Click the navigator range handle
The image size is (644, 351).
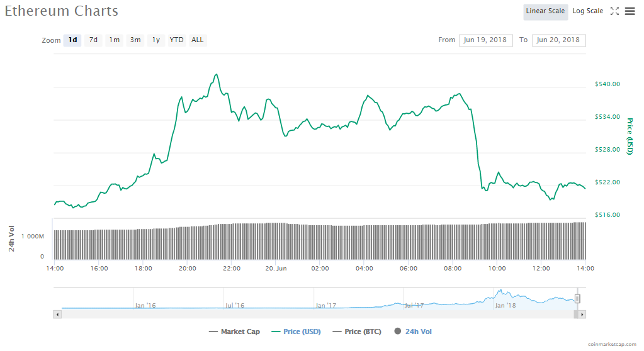[x=577, y=299]
